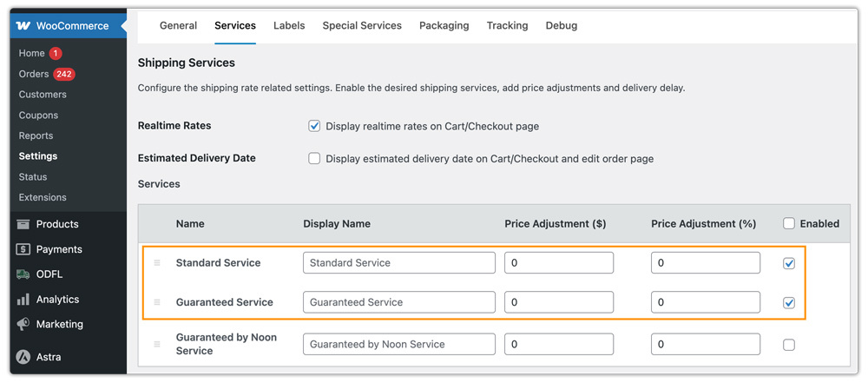Open the Tracking tab
This screenshot has width=868, height=383.
click(x=507, y=25)
